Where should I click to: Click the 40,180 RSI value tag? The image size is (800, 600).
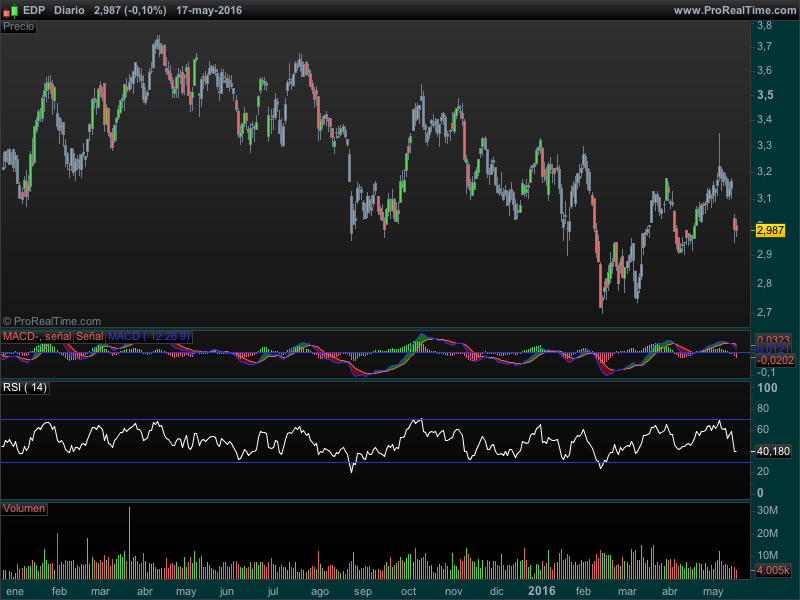pyautogui.click(x=773, y=452)
